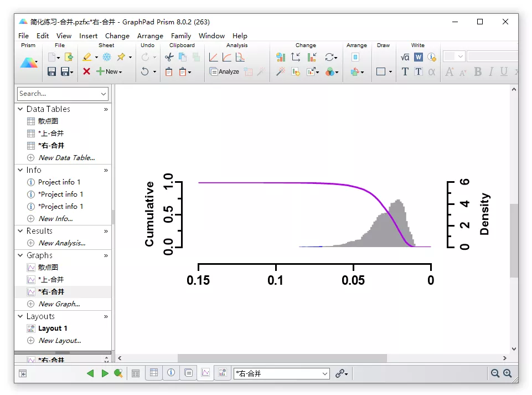
Task: Click the Undo arrow icon
Action: point(145,71)
